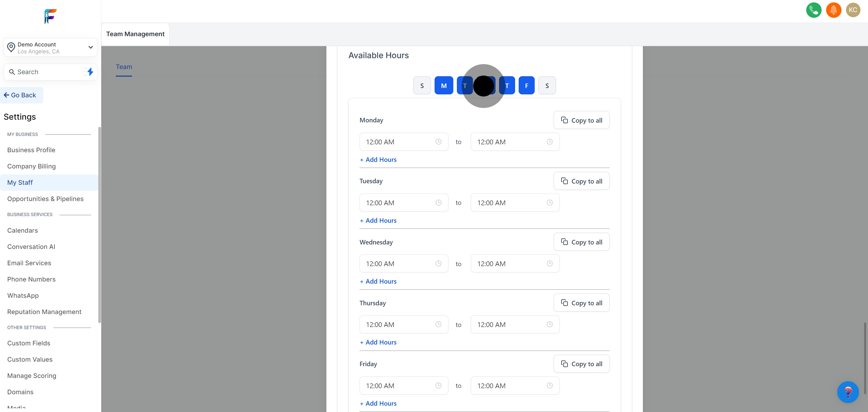The height and width of the screenshot is (412, 868).
Task: Click the lightning bolt quick actions icon
Action: [x=90, y=72]
